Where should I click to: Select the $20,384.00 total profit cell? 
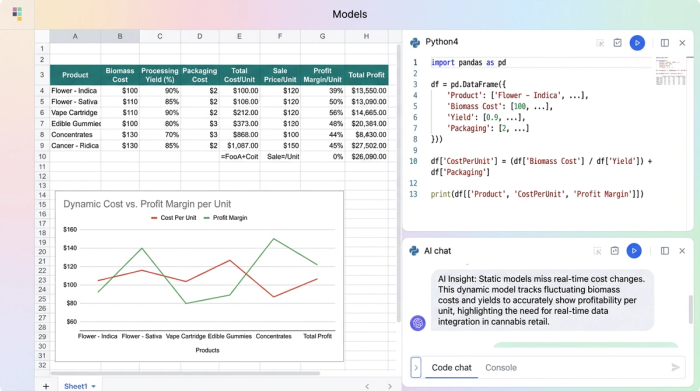[366, 124]
